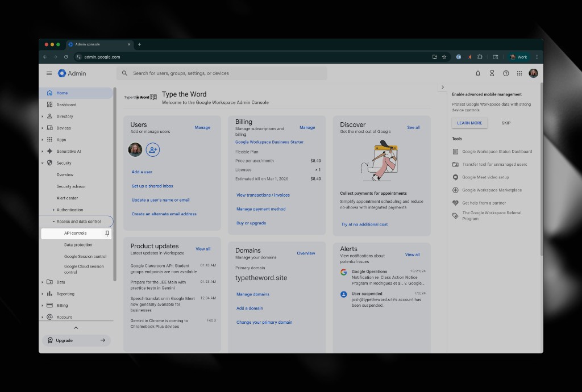The image size is (582, 392).
Task: Go back in browser history
Action: point(45,57)
